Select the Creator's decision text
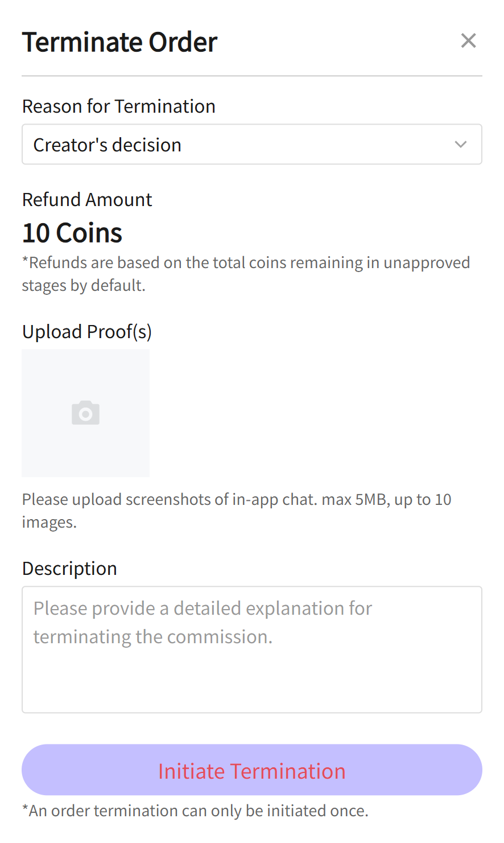 107,145
